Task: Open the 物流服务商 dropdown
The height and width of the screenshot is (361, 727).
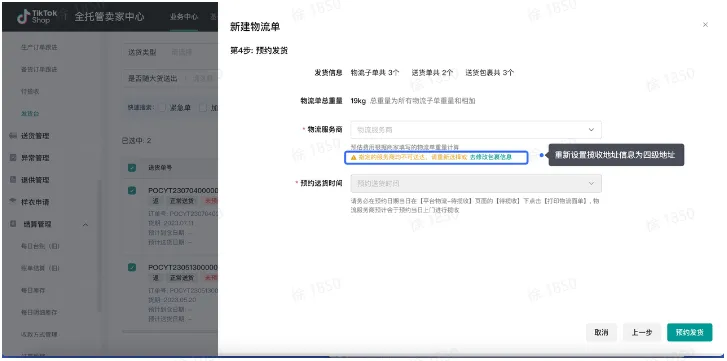Action: point(476,130)
